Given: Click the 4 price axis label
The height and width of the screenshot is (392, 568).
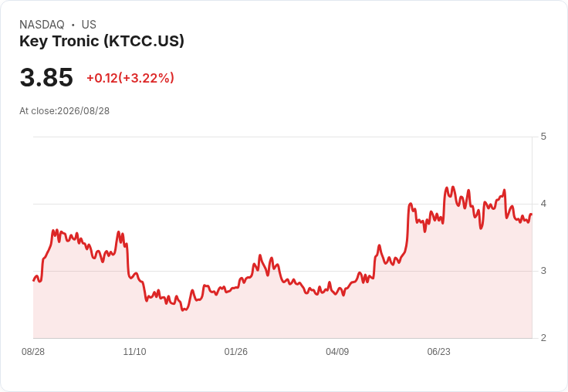Looking at the screenshot, I should (543, 204).
